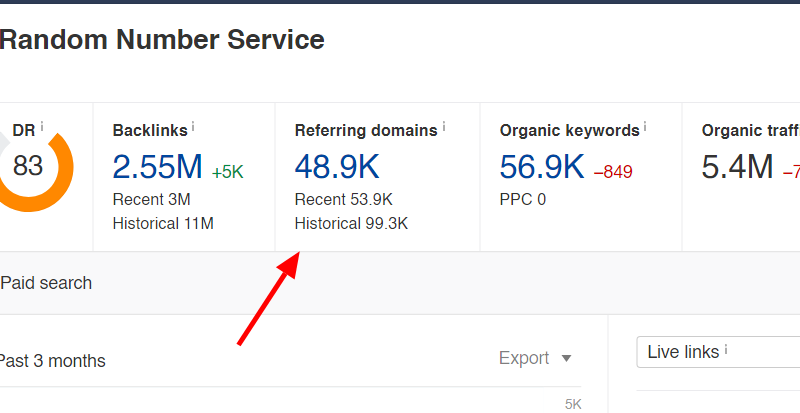800x413 pixels.
Task: Click the Organic keywords info icon
Action: (645, 127)
